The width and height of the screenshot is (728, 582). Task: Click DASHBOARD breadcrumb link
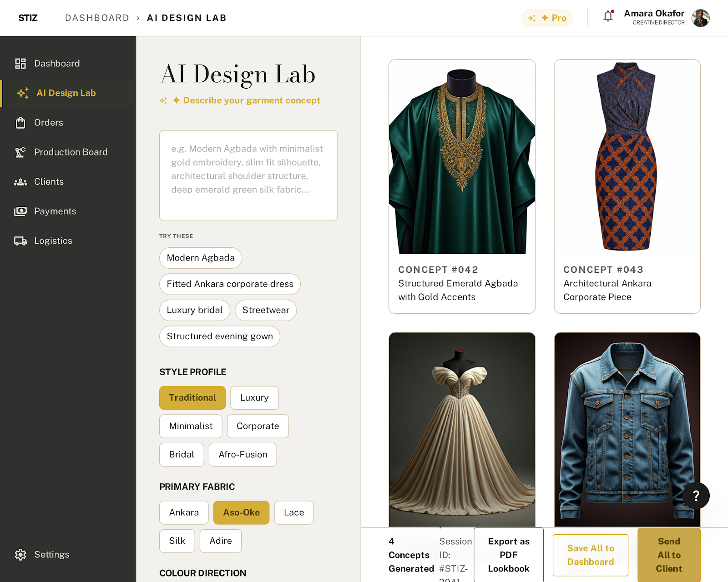[97, 18]
